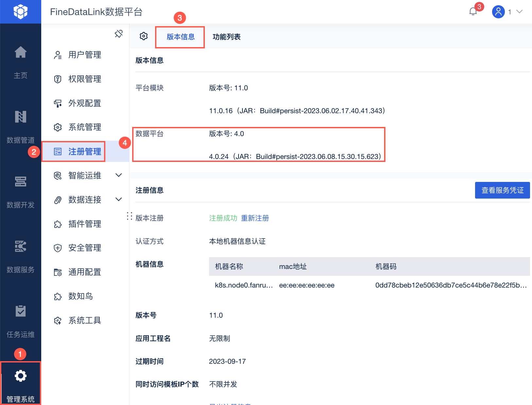
Task: Click the FineDataLink数据平台 title
Action: (x=96, y=12)
